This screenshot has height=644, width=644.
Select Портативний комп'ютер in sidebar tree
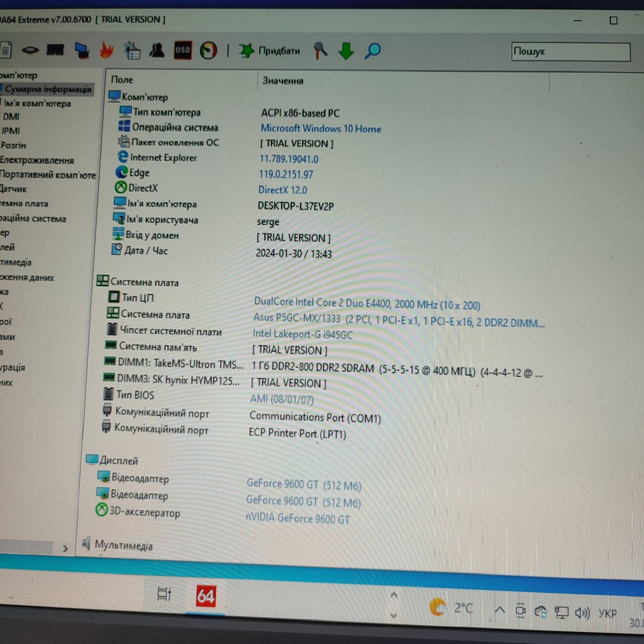(48, 175)
